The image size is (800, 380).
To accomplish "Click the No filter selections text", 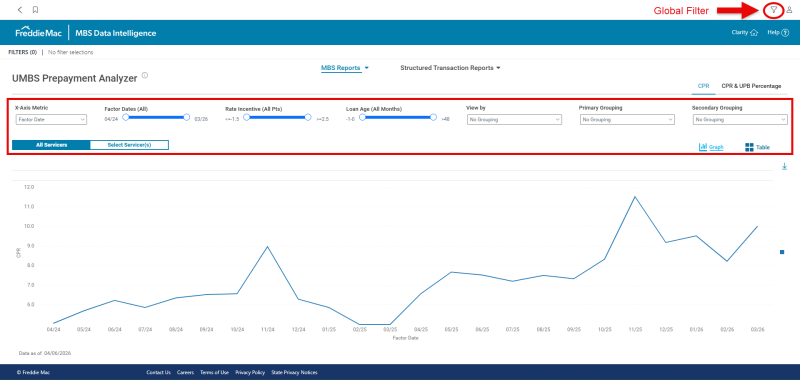I will 70,52.
